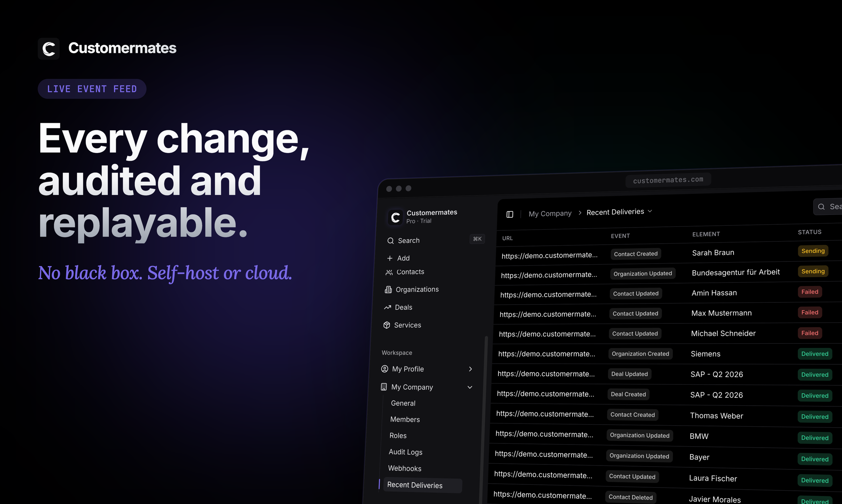
Task: Click the magnifier icon in top-right search
Action: [821, 207]
